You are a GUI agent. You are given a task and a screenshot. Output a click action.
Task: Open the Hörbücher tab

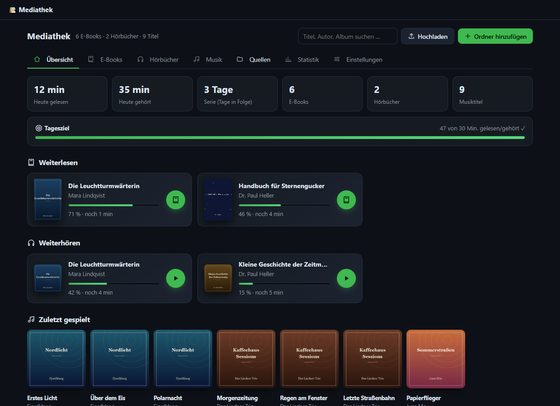point(158,60)
